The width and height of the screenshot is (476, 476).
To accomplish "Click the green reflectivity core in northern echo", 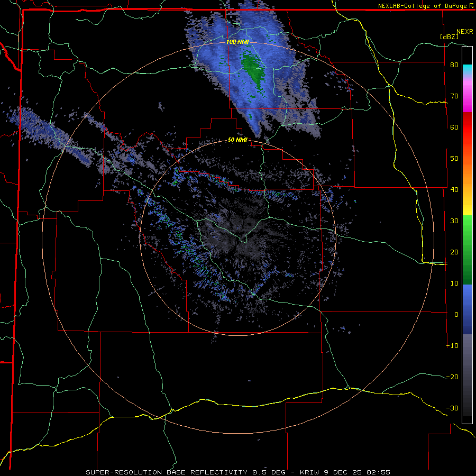I will click(x=253, y=70).
